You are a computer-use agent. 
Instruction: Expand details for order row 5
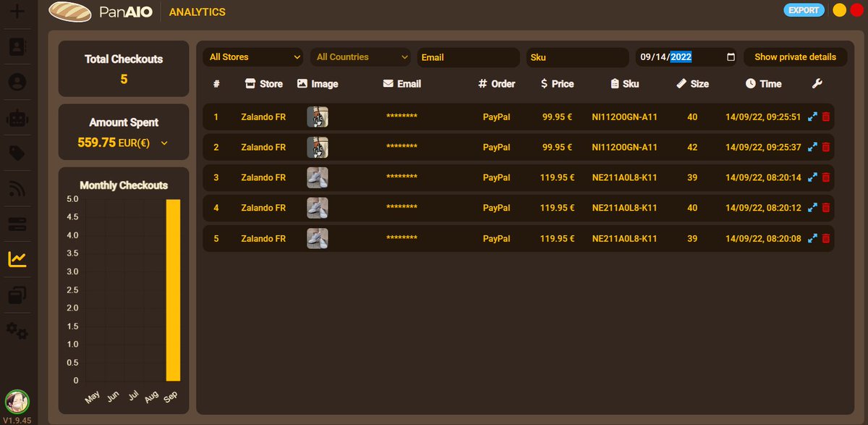812,238
